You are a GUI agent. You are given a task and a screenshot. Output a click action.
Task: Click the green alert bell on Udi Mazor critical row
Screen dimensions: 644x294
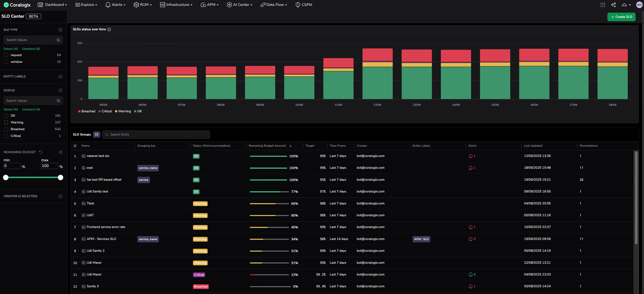[470, 274]
